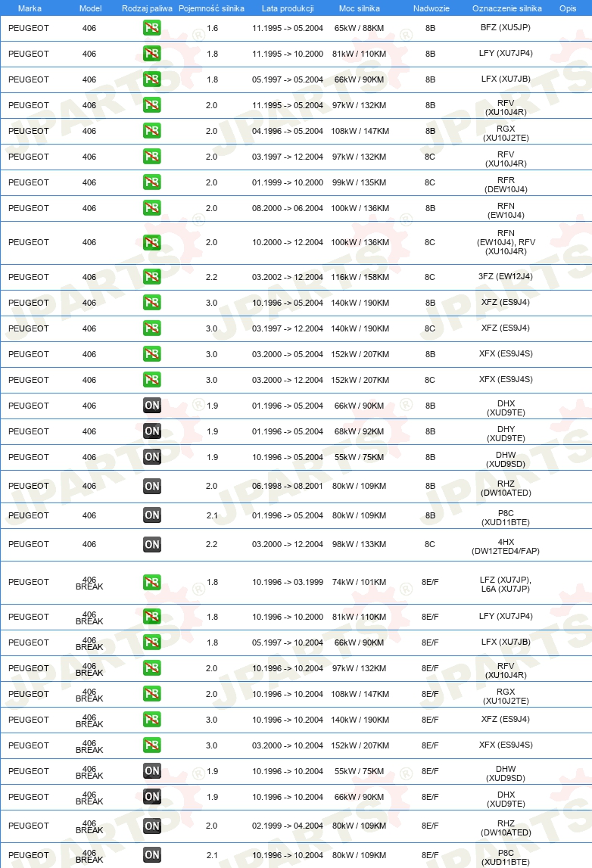Click the ON diesel icon in the 406 DHX 8B row
592x868 pixels.
151,406
